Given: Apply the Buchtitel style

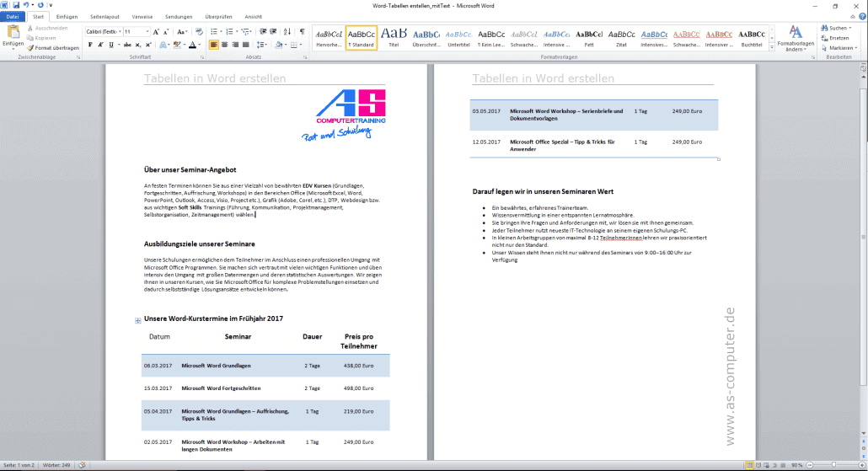Looking at the screenshot, I should click(752, 38).
